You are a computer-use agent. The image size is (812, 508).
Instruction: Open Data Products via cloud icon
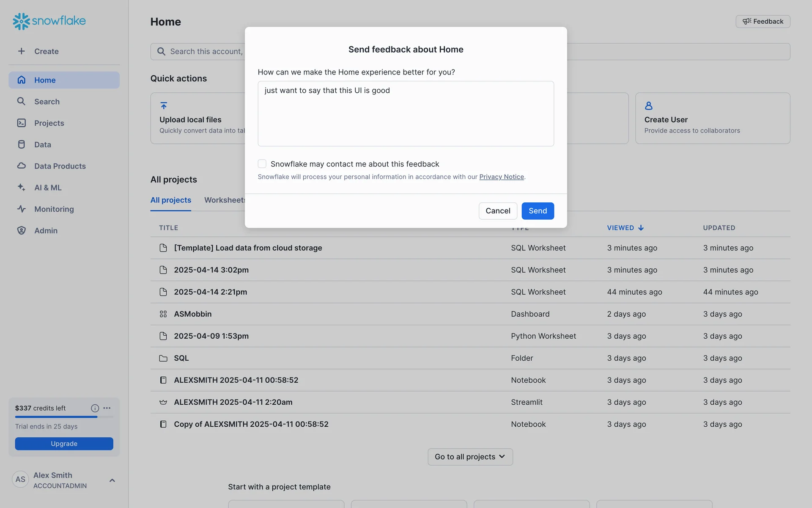point(21,166)
